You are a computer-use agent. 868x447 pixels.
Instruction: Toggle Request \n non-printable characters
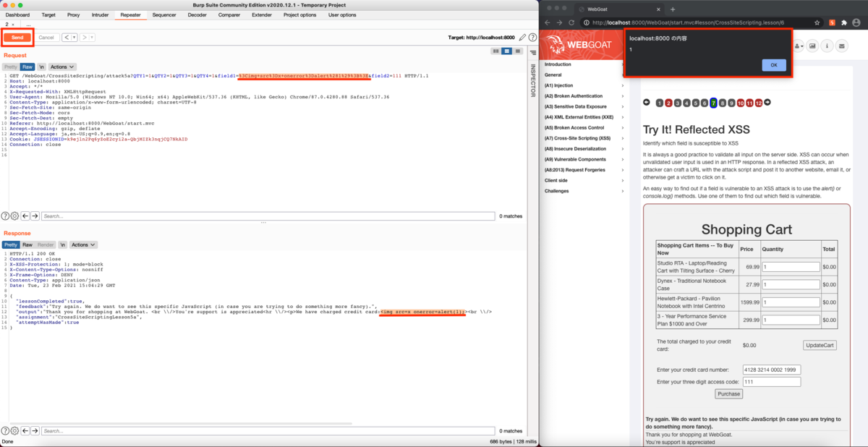click(41, 67)
